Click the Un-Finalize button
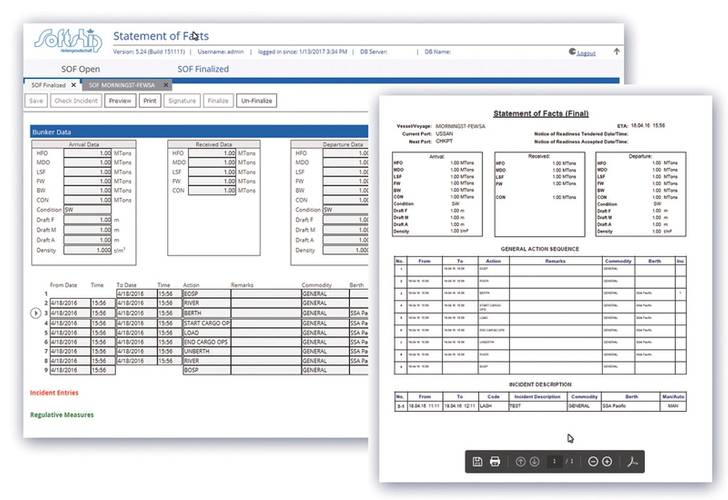This screenshot has width=728, height=500. click(x=255, y=101)
